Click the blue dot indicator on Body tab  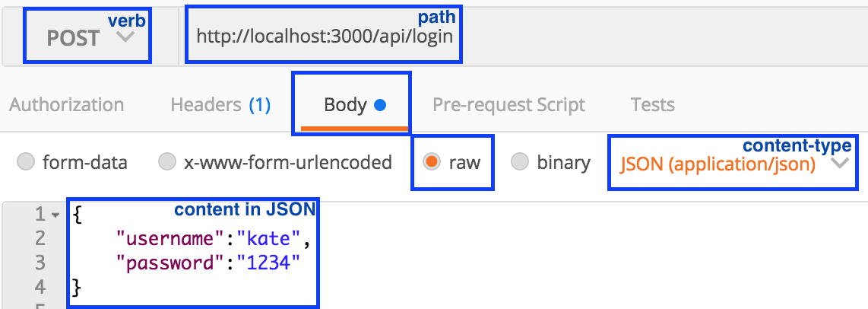click(x=380, y=105)
